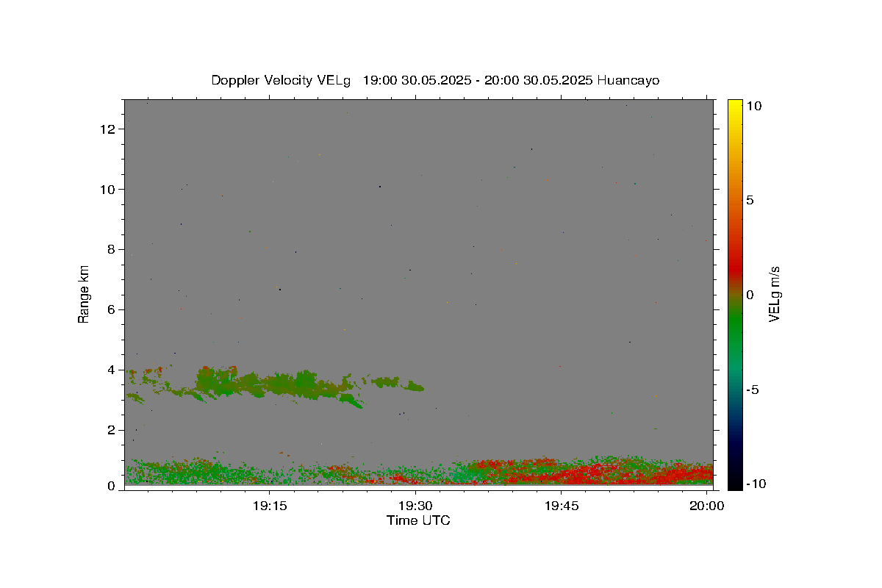Click the 'Huancayo' station name in title
Image resolution: width=882 pixels, height=588 pixels.
point(628,80)
